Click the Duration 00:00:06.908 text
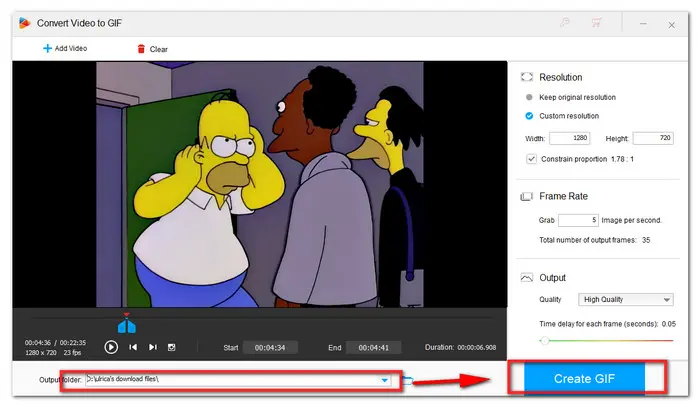Image resolution: width=700 pixels, height=407 pixels. point(460,347)
